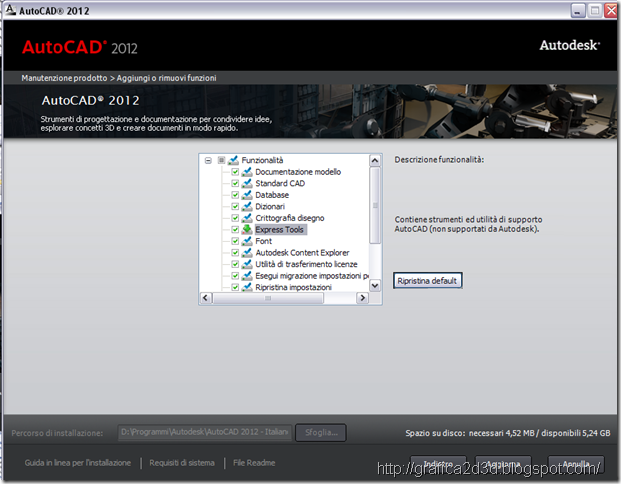Click the feature list scroll right arrow

[362, 298]
